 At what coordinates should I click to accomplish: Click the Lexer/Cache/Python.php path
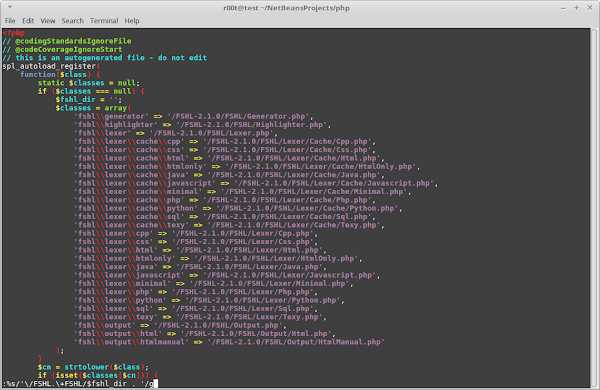coord(307,209)
